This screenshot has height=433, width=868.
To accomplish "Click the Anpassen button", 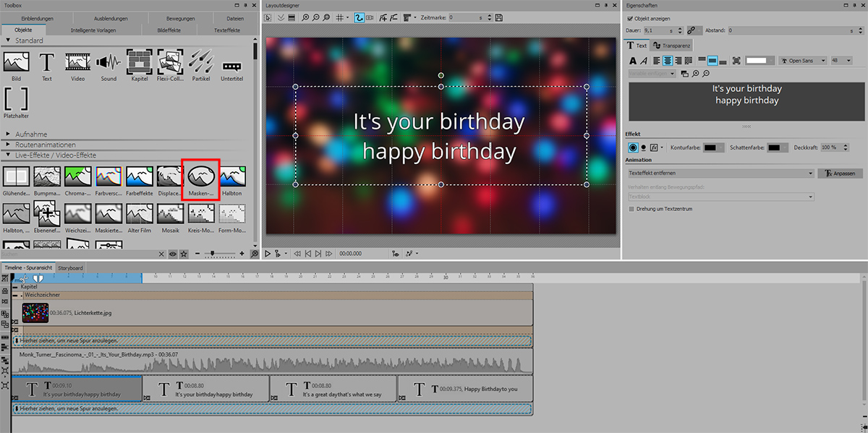I will 839,173.
